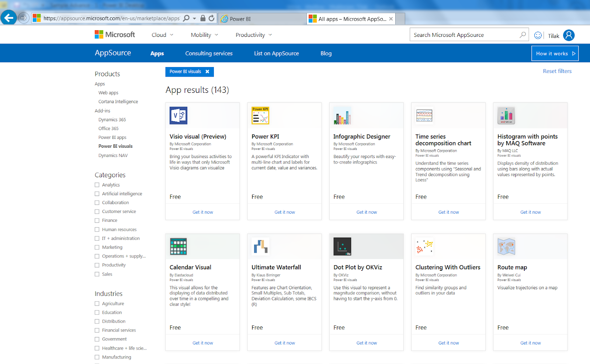Open the Tilak user profile avatar

tap(569, 35)
